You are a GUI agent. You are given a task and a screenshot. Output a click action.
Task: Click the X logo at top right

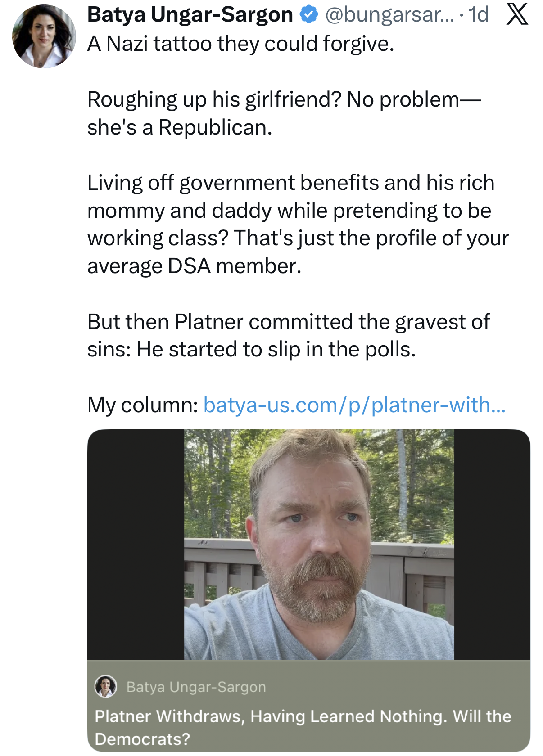[517, 14]
